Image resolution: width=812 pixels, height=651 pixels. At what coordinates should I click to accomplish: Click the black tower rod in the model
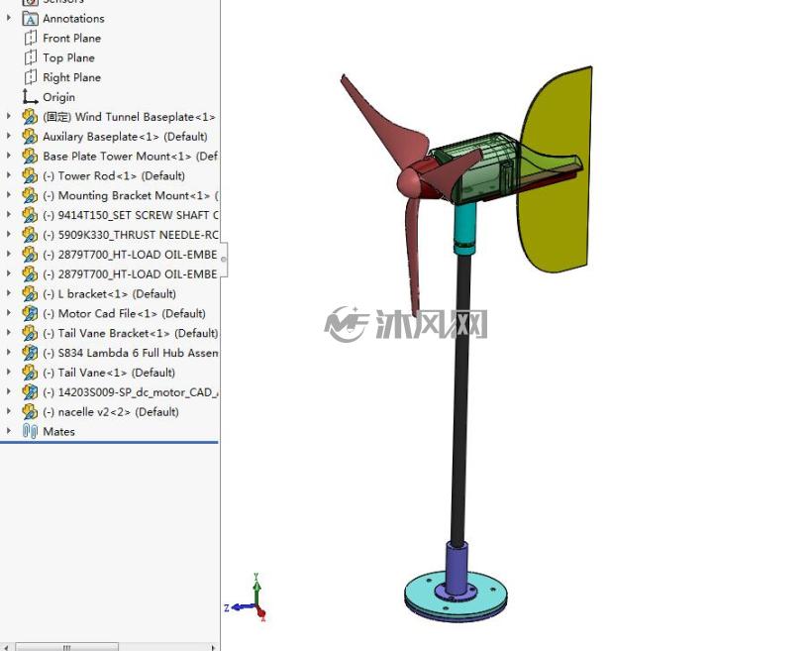click(x=459, y=399)
